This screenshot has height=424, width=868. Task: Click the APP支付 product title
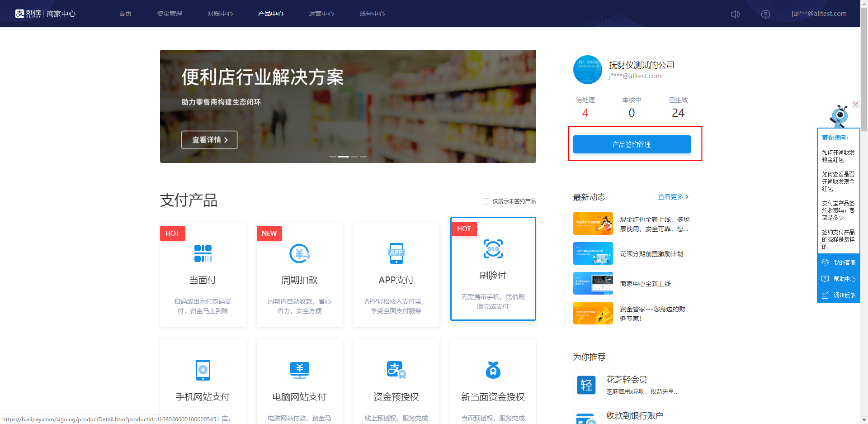tap(396, 280)
